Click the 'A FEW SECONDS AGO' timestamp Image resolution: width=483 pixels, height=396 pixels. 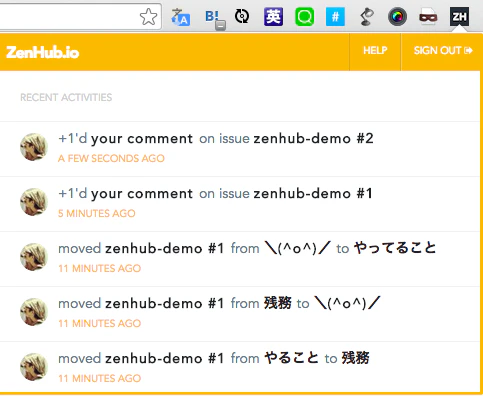click(111, 158)
